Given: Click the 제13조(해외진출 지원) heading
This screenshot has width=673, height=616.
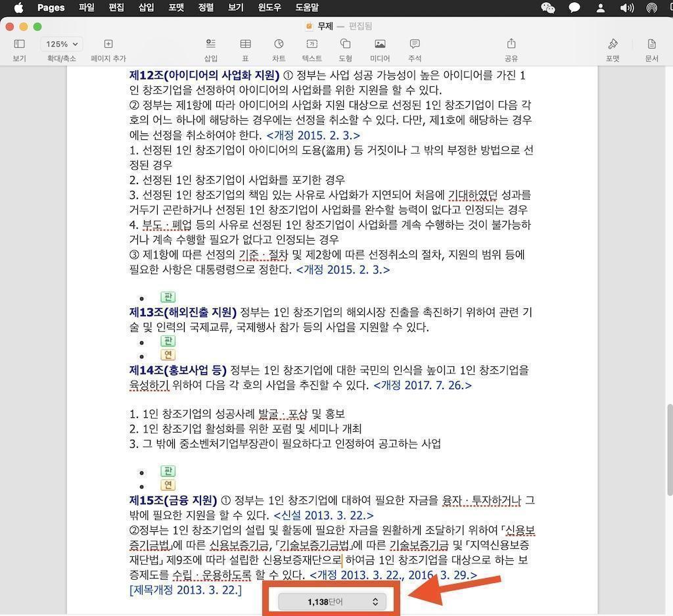Looking at the screenshot, I should [x=183, y=312].
